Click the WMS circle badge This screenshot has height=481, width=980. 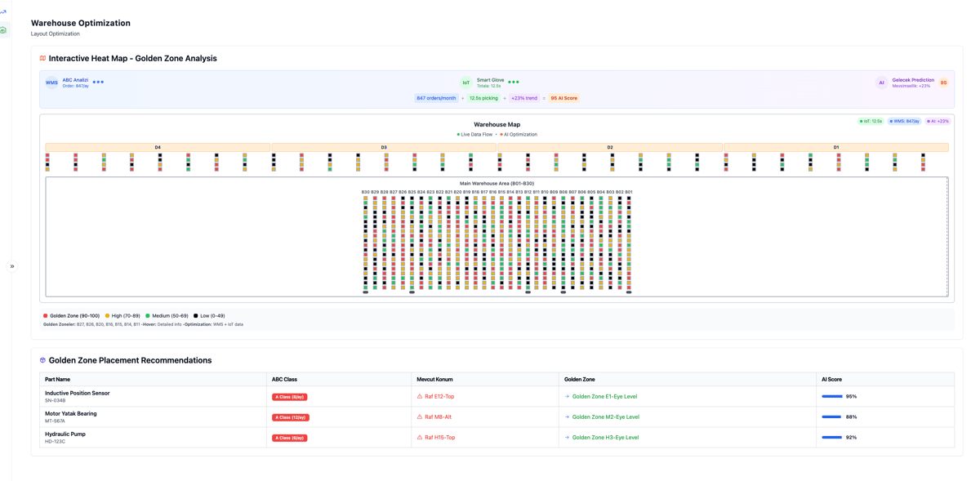51,82
